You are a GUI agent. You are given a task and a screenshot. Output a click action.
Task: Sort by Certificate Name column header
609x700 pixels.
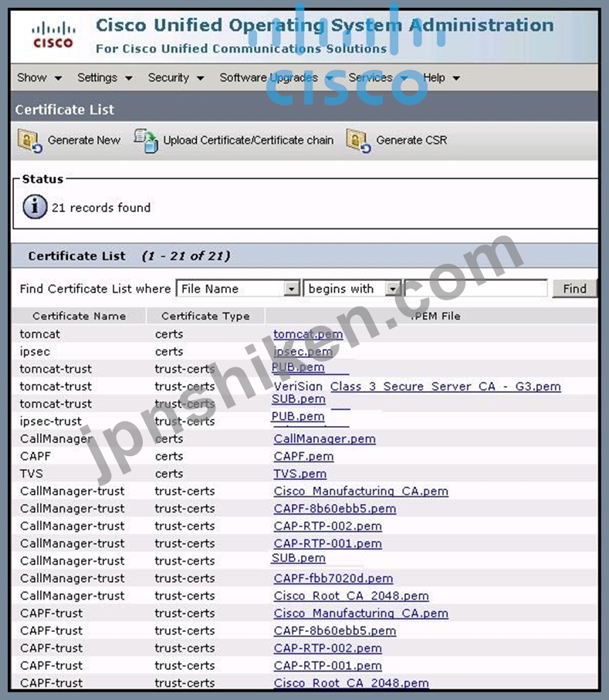(79, 316)
